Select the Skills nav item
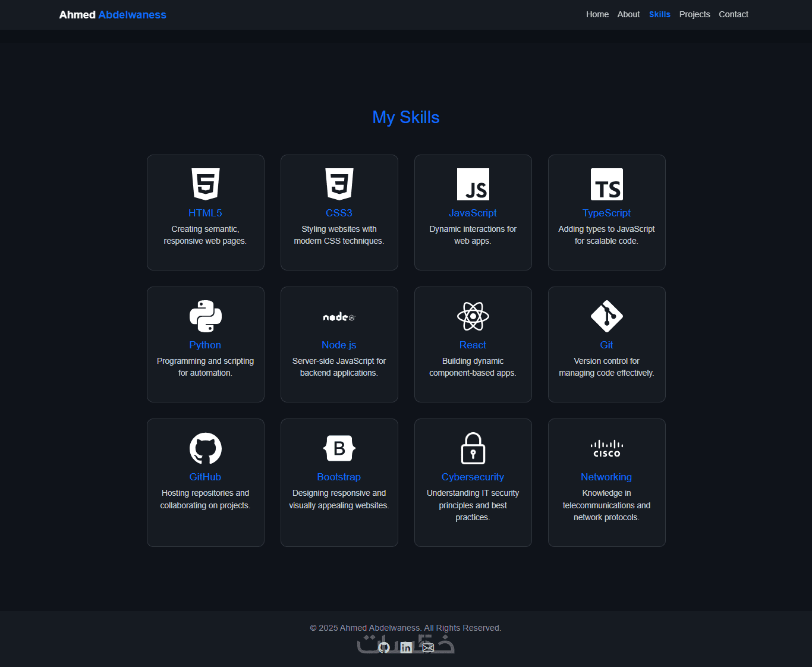 [x=660, y=14]
